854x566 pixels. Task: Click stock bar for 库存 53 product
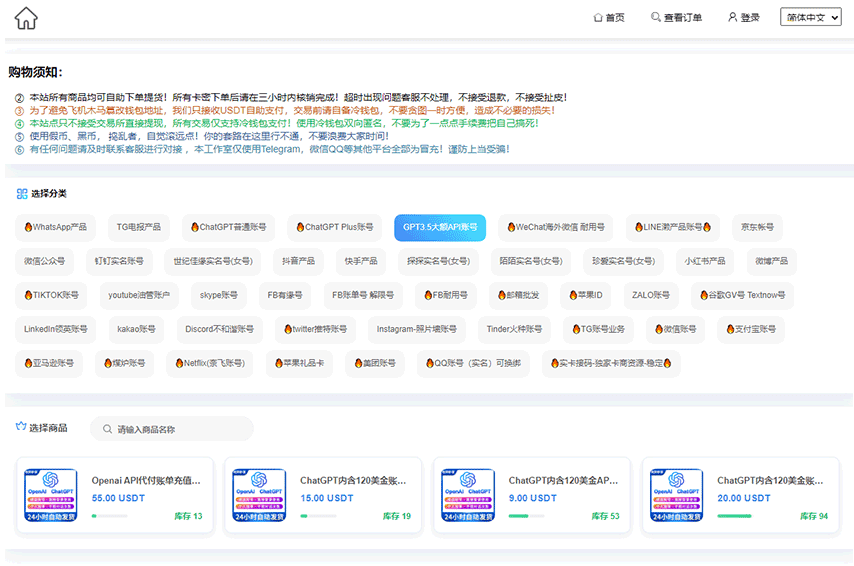tap(526, 516)
